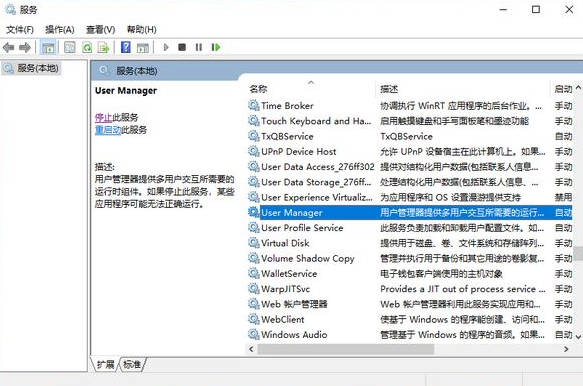Click the horizontal scrollbar thumb

pos(345,349)
